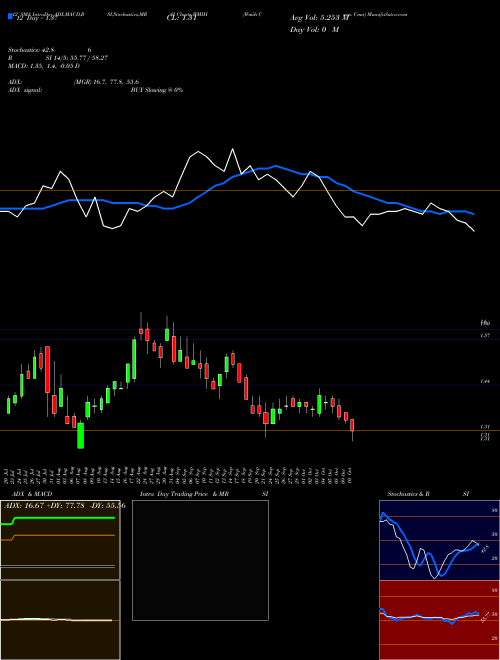Open the red-background RSI chart
Viewport: 500px width, 660px height.
coord(439,620)
